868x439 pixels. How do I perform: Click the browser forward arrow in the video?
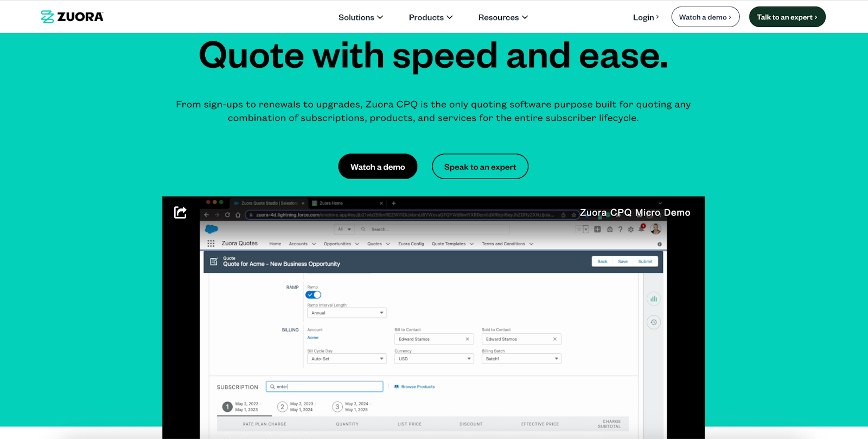pos(216,215)
